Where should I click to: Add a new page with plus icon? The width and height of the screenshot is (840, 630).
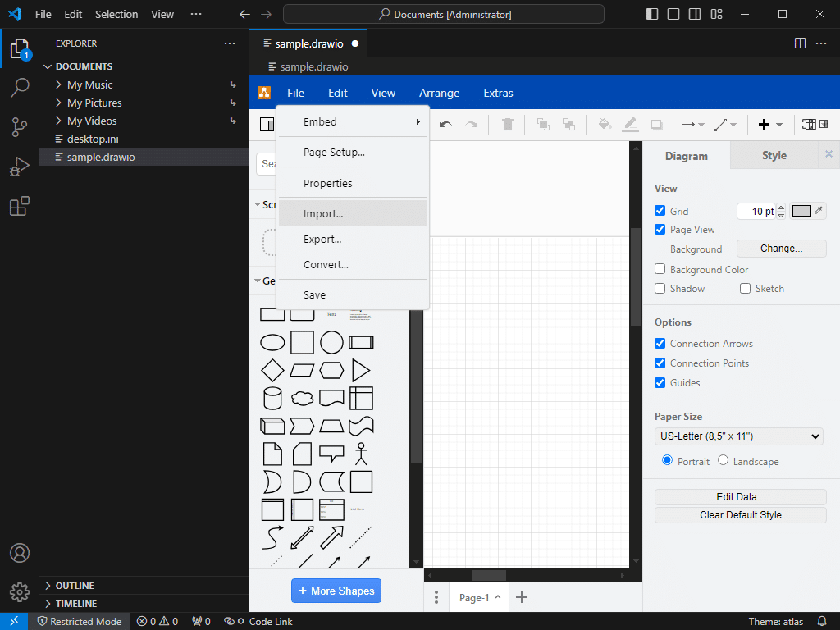(x=521, y=597)
